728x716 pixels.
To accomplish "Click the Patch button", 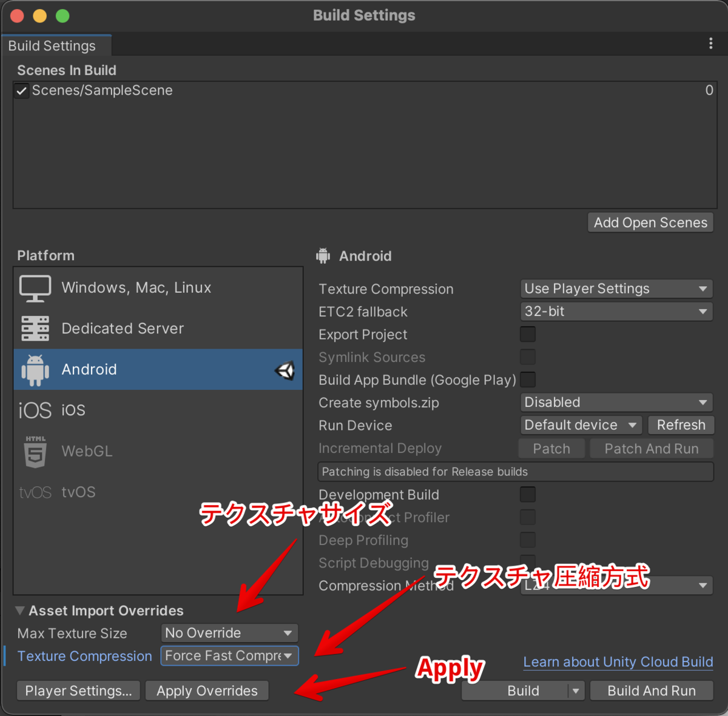I will point(551,449).
